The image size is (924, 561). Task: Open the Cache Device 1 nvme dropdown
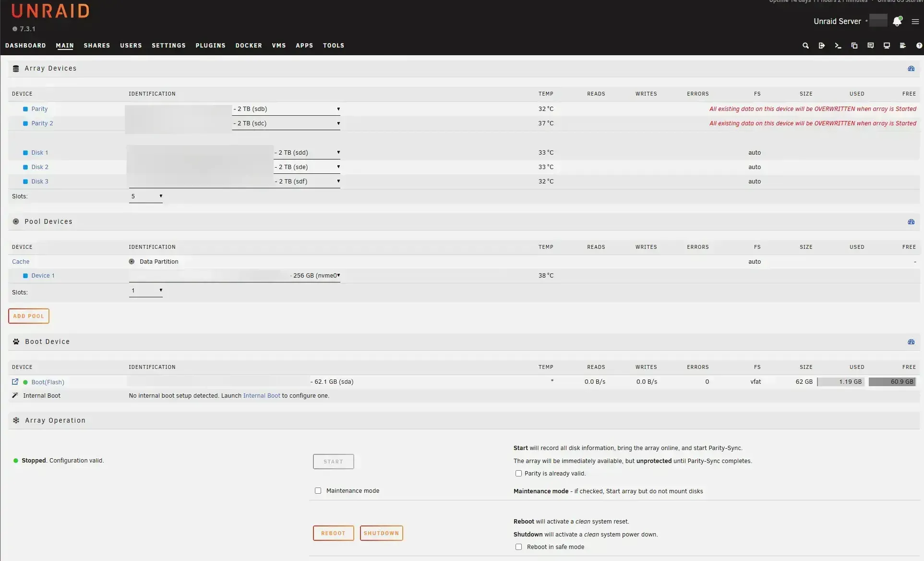[235, 276]
